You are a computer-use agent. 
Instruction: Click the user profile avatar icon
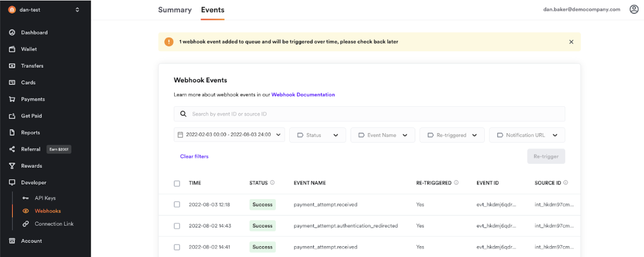point(634,9)
